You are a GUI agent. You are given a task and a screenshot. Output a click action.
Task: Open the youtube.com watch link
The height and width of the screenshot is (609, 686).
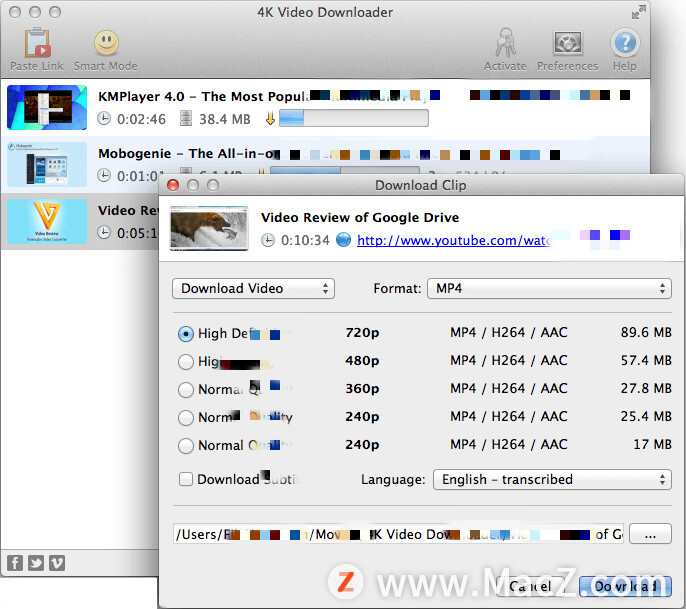tap(453, 240)
